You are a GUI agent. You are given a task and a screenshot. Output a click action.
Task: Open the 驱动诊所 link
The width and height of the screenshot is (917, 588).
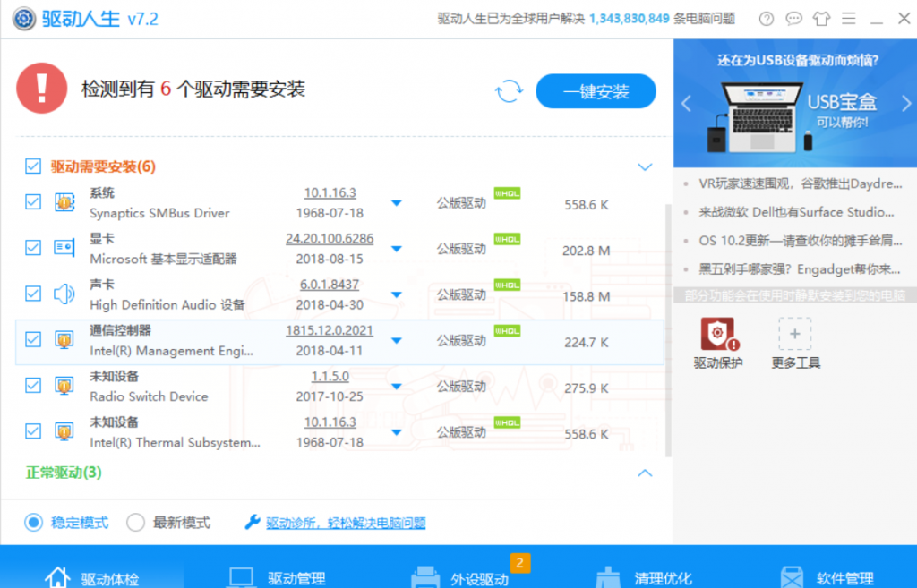[346, 524]
